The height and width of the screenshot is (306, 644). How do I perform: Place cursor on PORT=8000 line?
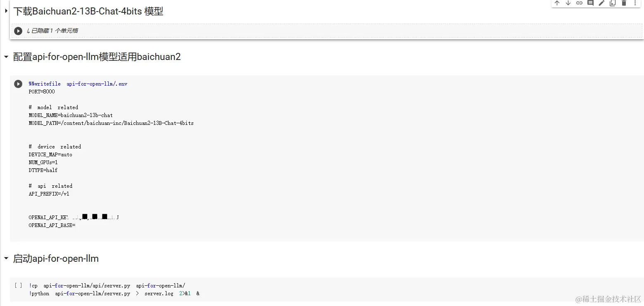pyautogui.click(x=42, y=92)
